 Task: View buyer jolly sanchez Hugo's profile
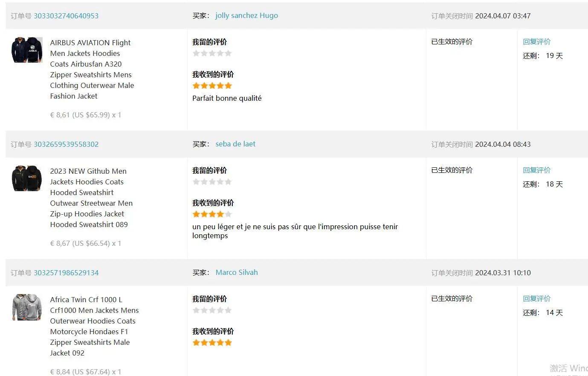246,16
